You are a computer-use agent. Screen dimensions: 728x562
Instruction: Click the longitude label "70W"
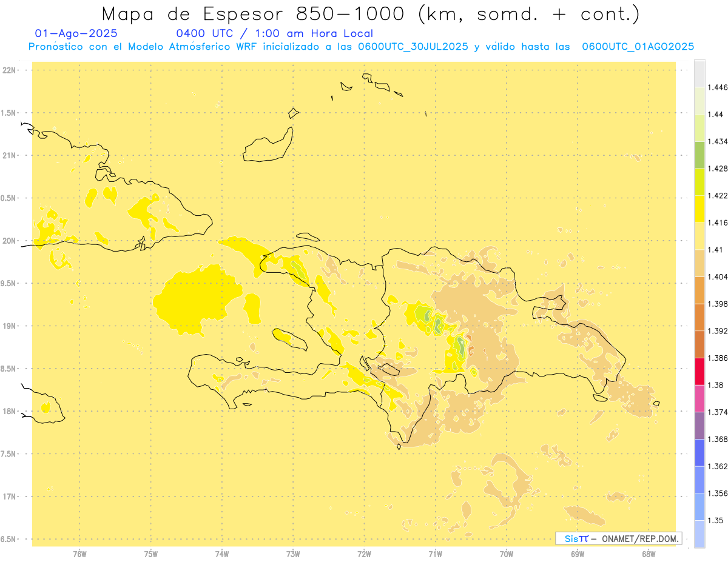[507, 554]
